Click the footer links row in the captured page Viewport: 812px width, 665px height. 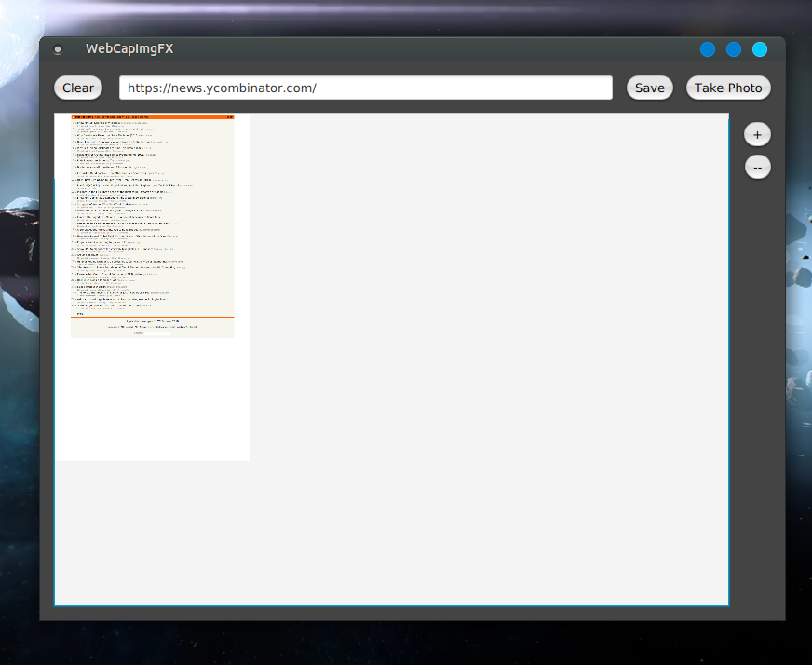tap(152, 327)
